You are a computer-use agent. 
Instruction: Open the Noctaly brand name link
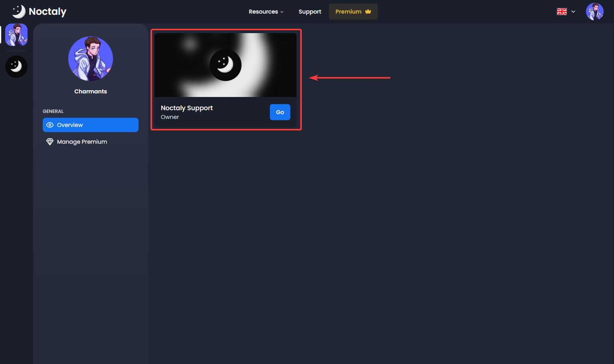pyautogui.click(x=48, y=12)
